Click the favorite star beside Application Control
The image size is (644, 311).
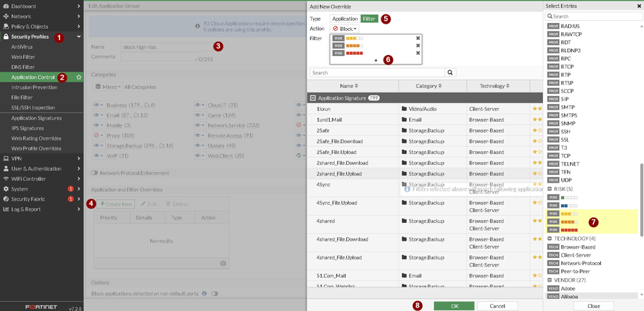pyautogui.click(x=79, y=77)
